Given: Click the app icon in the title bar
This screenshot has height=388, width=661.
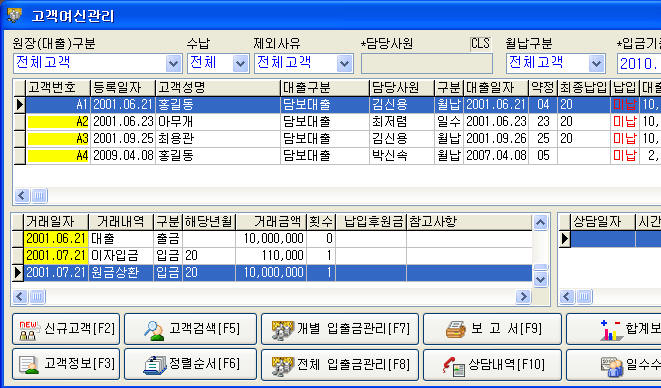Looking at the screenshot, I should pos(15,16).
